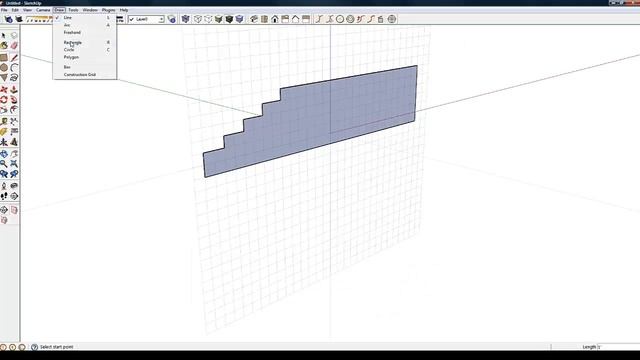Select the Orbit camera tool
Screen dimensions: 640x360
coord(4,154)
